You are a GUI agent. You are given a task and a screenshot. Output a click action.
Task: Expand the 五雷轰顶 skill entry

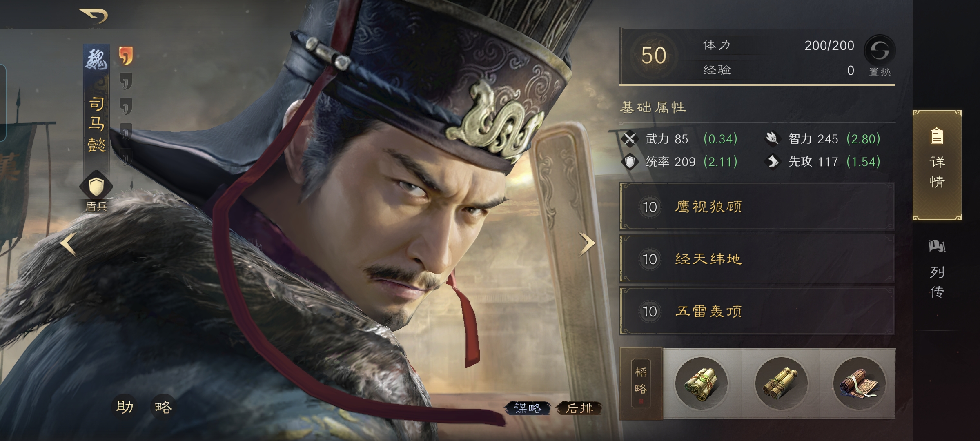(757, 311)
